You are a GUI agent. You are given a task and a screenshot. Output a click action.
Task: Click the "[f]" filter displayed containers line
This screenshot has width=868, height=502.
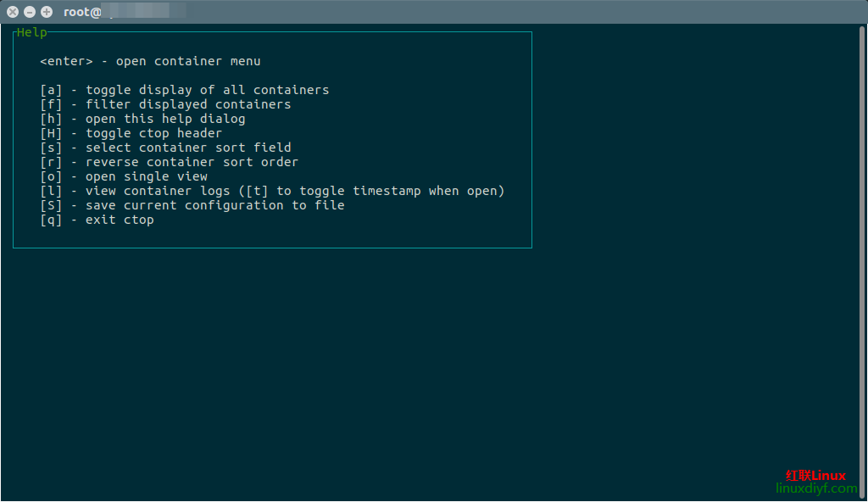click(x=165, y=104)
